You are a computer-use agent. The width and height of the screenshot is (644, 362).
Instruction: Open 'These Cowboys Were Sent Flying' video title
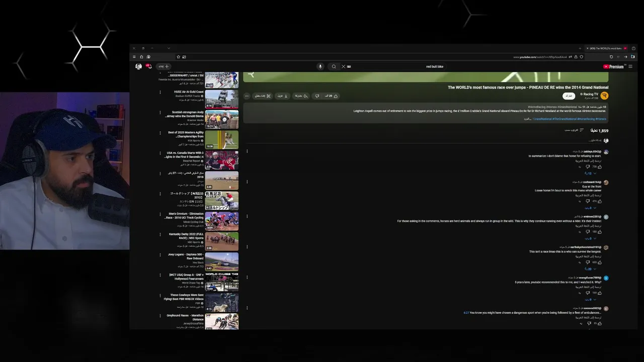(x=184, y=297)
